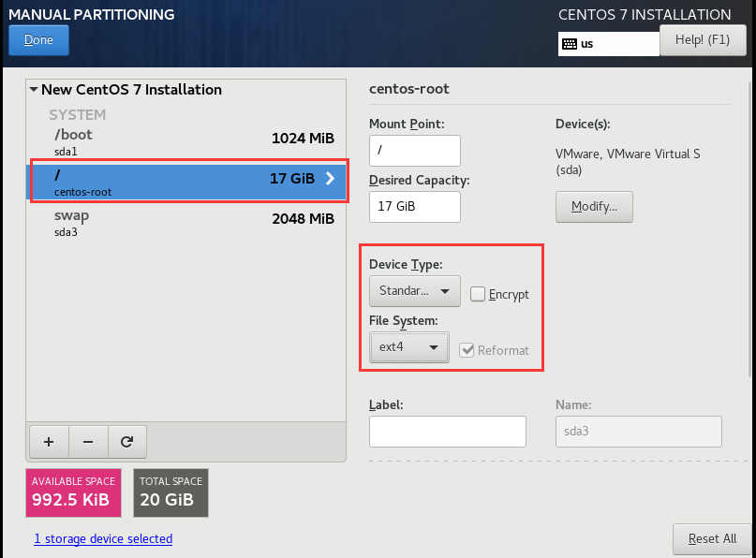Reload storage configuration with refresh icon

point(126,442)
